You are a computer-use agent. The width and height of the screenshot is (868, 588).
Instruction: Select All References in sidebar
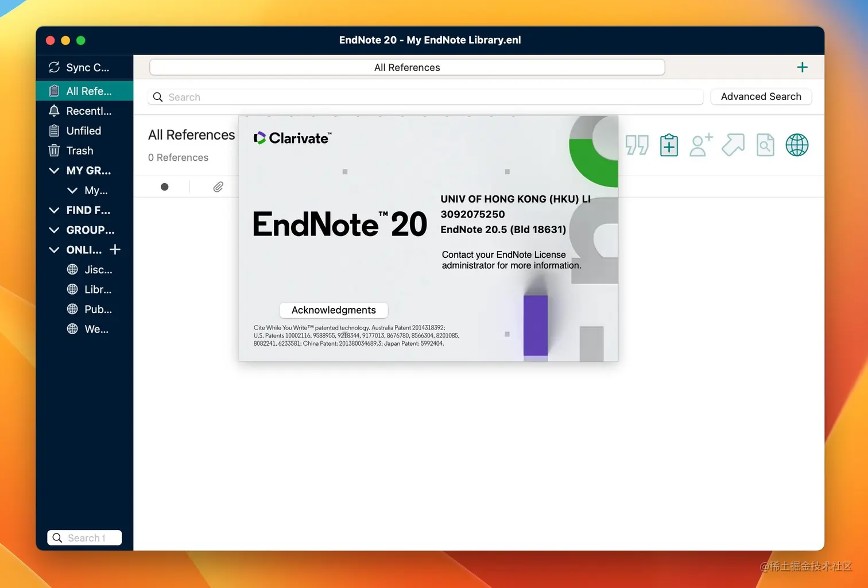[x=84, y=91]
